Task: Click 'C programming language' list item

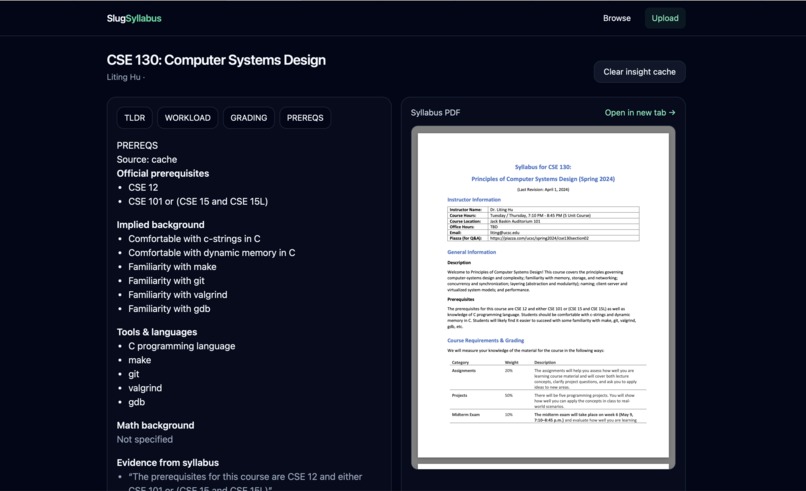Action: 181,346
